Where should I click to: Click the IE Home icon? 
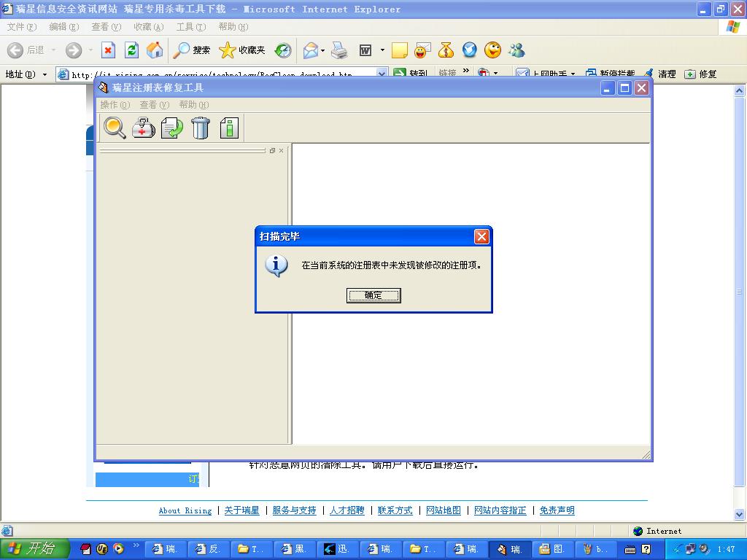[155, 50]
